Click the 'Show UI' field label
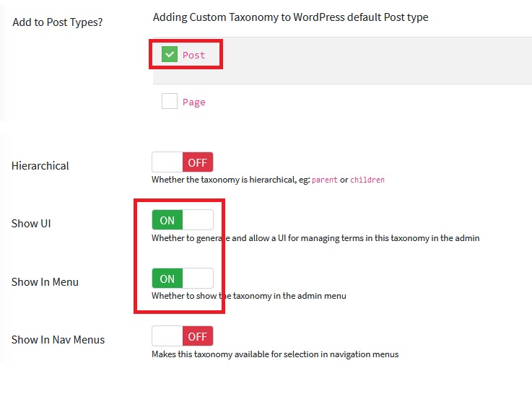Viewport: 532px width, 407px height. point(31,224)
